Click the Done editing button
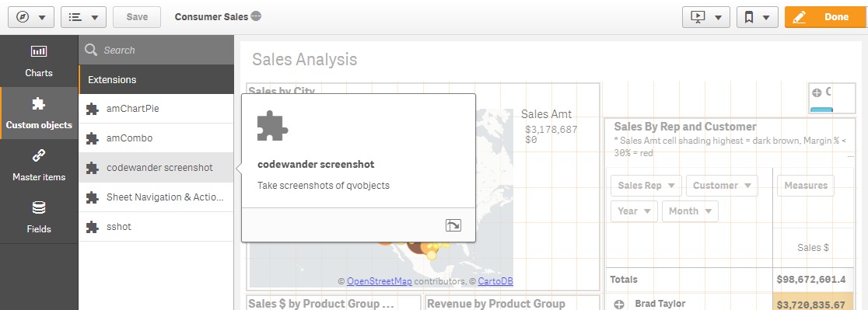The image size is (868, 310). [824, 17]
